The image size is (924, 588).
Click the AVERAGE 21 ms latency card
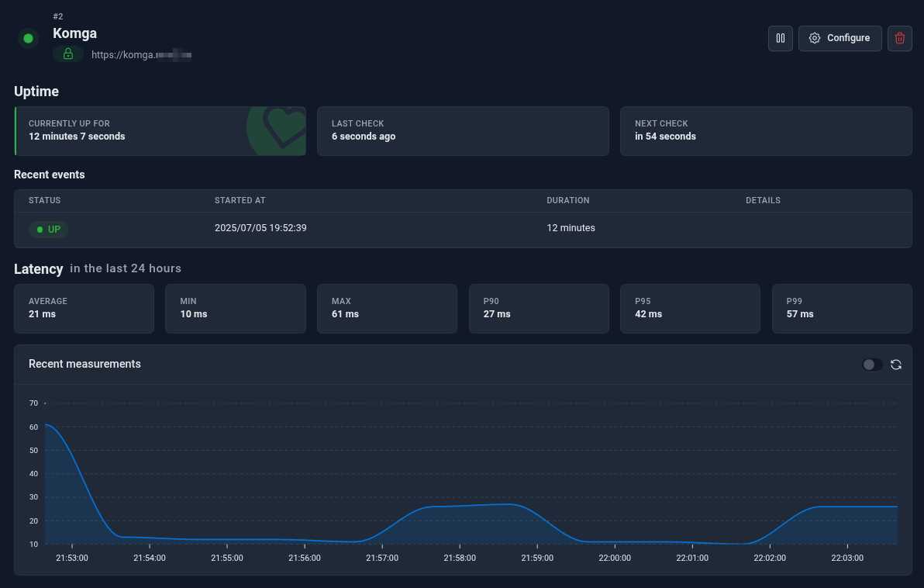(x=84, y=309)
